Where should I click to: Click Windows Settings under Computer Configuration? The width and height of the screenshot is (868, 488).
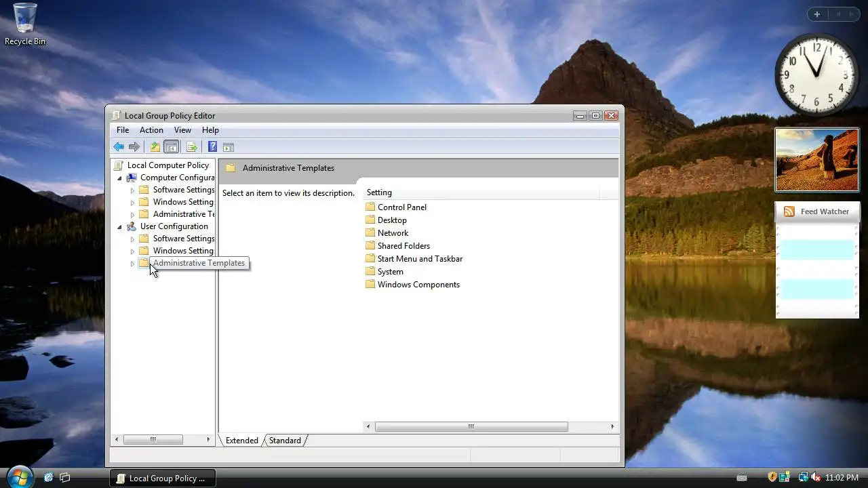(x=183, y=202)
